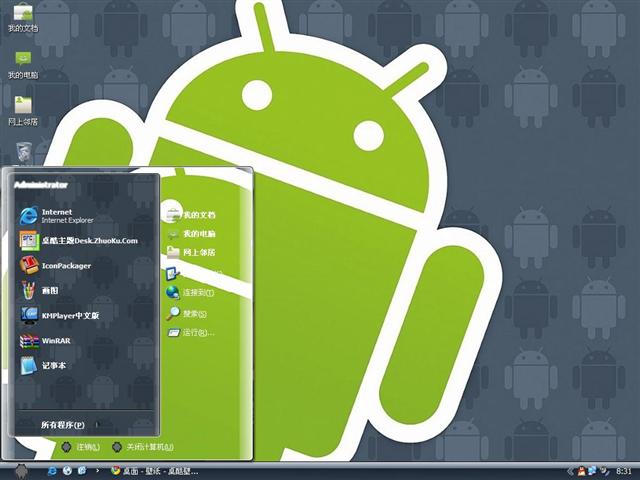
Task: Expand the quick launch overflow chevron
Action: click(97, 471)
